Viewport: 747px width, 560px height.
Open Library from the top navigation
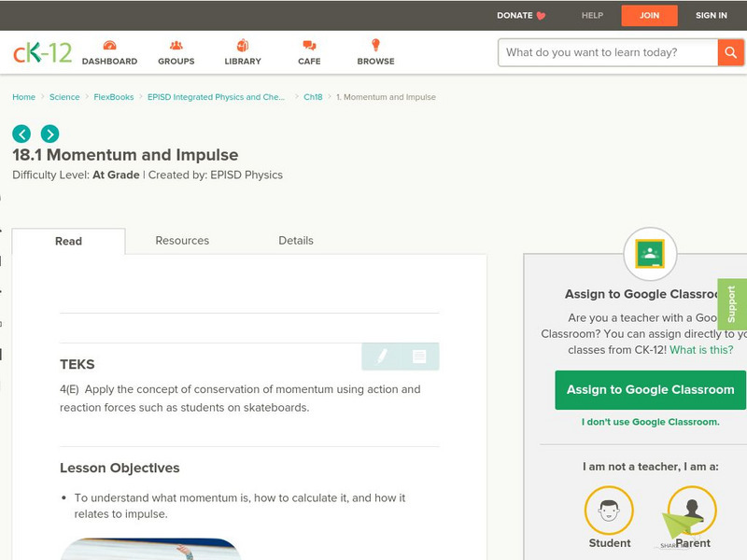coord(243,53)
